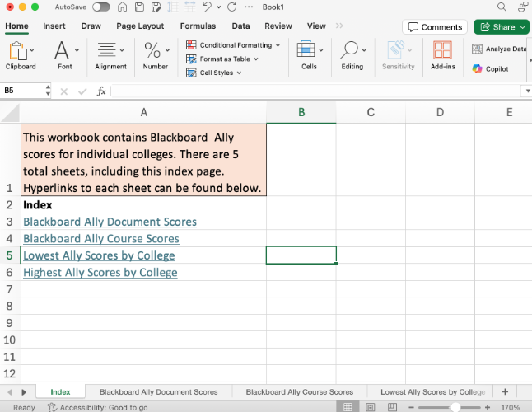This screenshot has width=532, height=412.
Task: Open the more commands ellipsis
Action: (249, 7)
